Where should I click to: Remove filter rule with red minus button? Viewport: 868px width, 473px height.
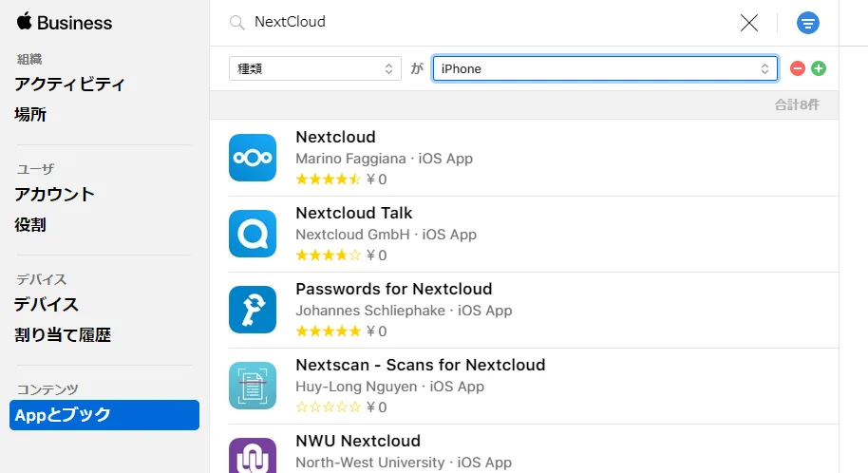(x=798, y=68)
